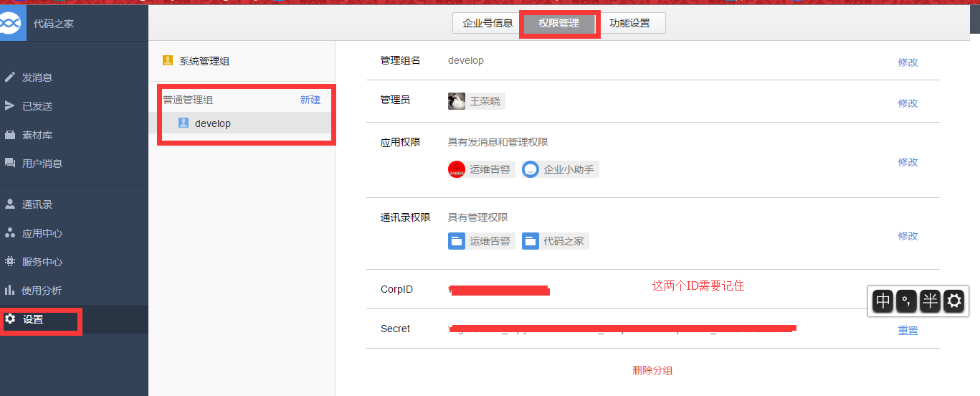Click the icon beside 服务中心
Image resolution: width=980 pixels, height=396 pixels.
coord(10,261)
